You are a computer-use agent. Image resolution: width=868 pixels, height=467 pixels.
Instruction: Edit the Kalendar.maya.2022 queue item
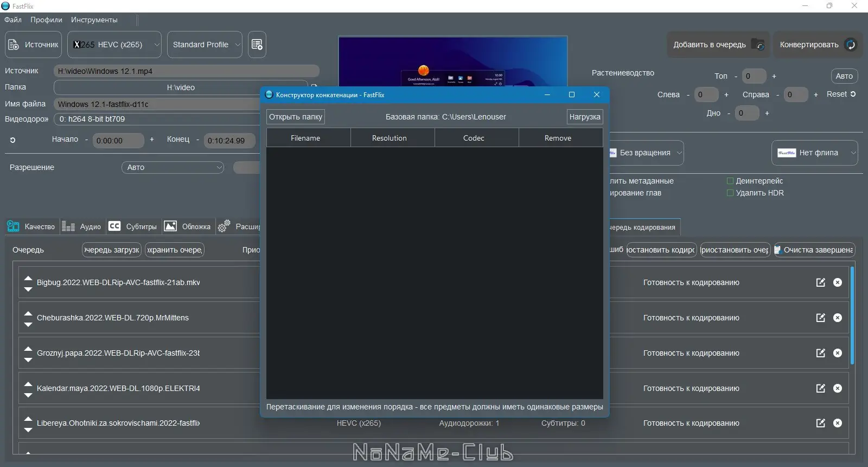821,388
